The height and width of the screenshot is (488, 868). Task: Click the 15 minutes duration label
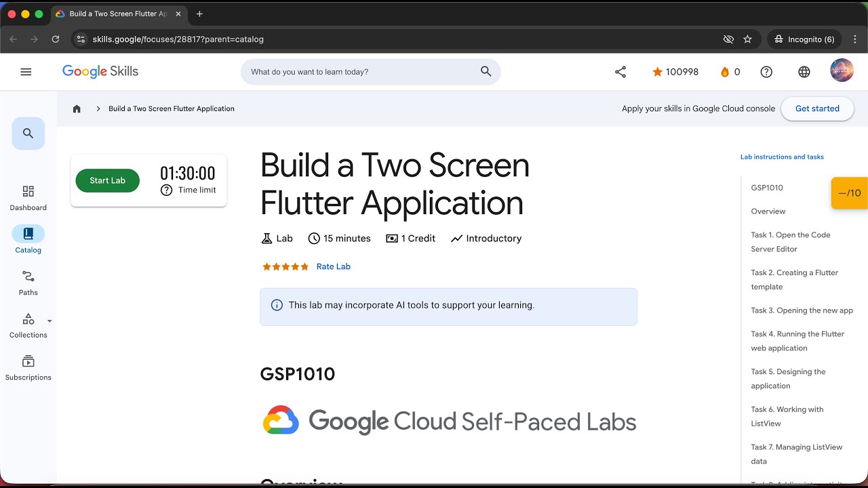tap(339, 239)
